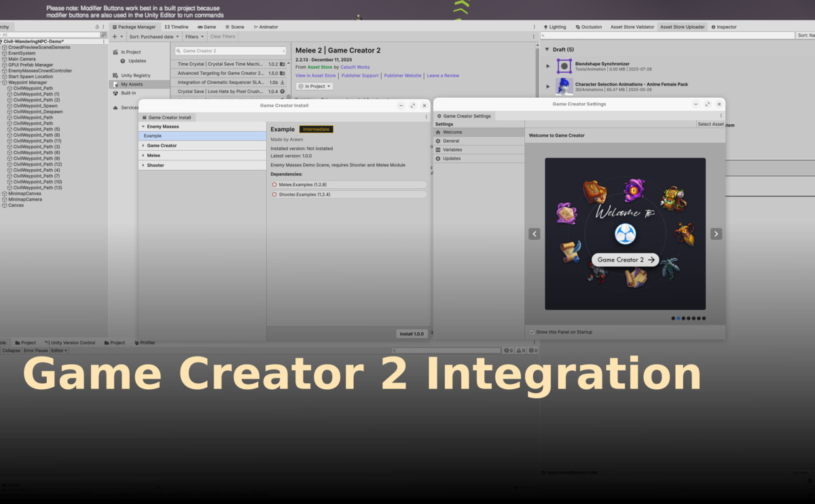Select the Shooter.Examples dependency radio circle

[x=274, y=195]
